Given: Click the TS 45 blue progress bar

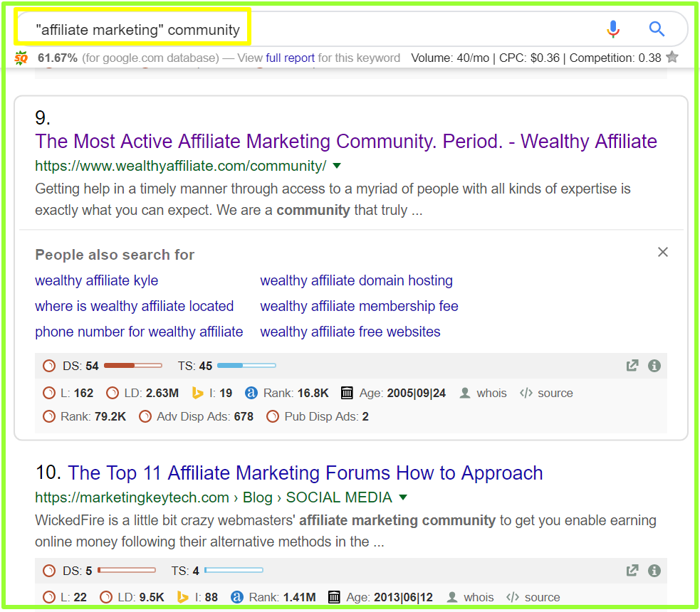Looking at the screenshot, I should click(x=246, y=366).
